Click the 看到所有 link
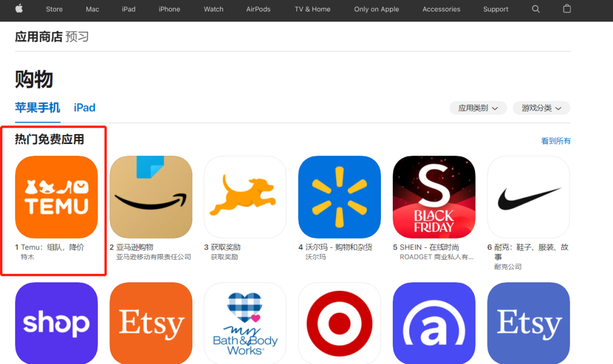613x364 pixels. [x=556, y=141]
